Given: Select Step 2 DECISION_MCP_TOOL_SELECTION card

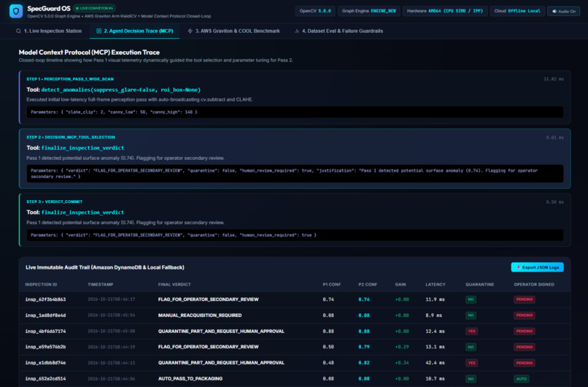Looking at the screenshot, I should coord(295,158).
